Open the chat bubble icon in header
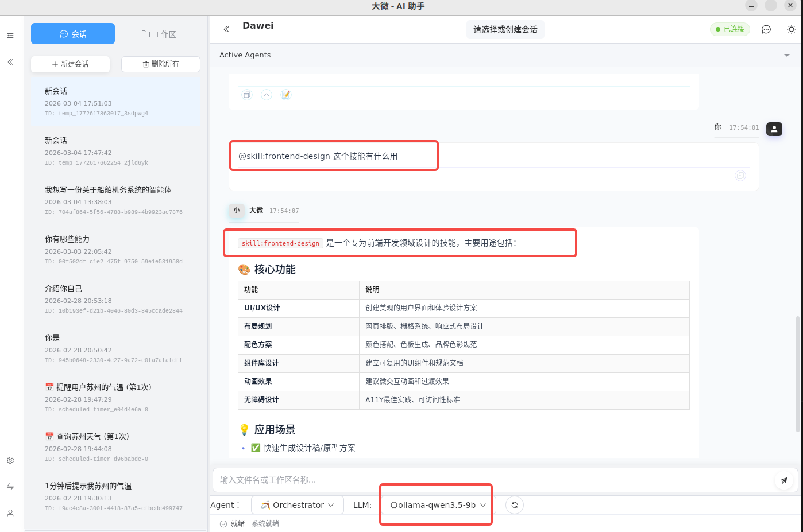This screenshot has height=532, width=803. [766, 29]
